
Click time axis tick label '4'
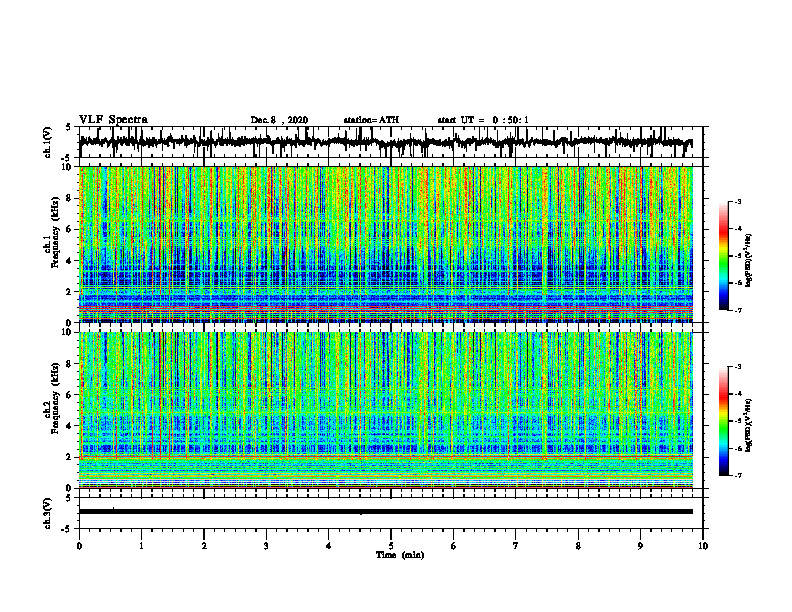pos(329,546)
